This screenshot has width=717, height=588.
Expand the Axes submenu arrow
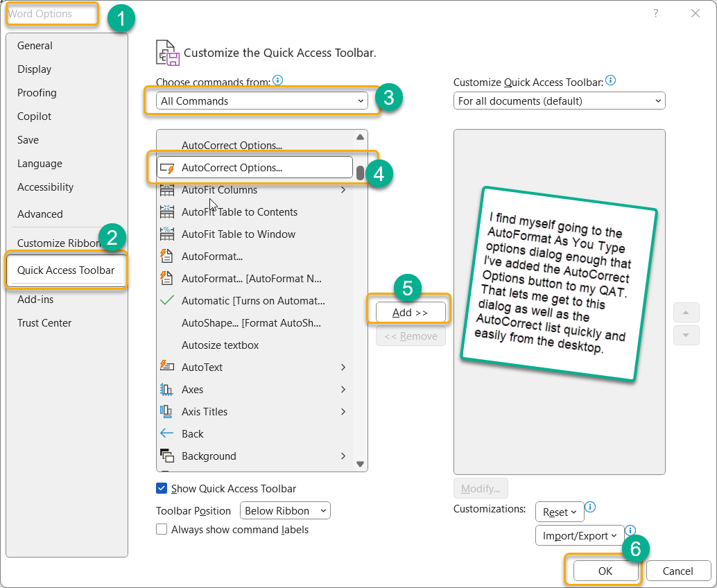coord(343,389)
